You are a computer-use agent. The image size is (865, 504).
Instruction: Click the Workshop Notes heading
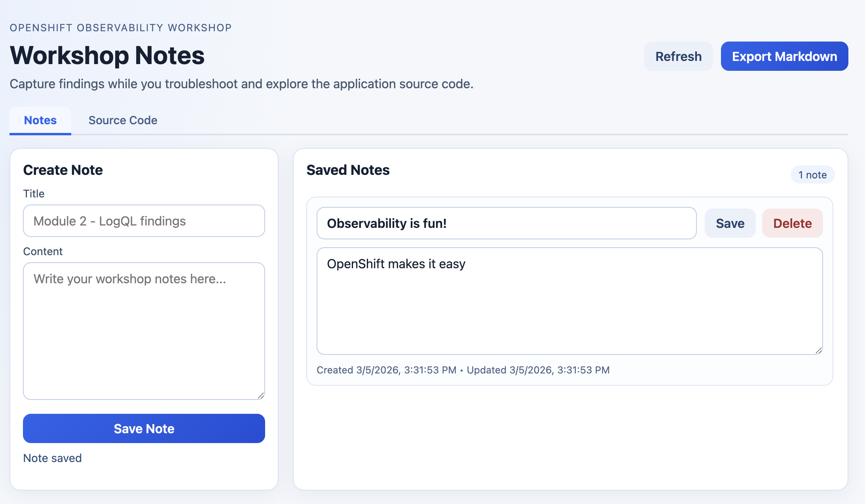point(107,55)
